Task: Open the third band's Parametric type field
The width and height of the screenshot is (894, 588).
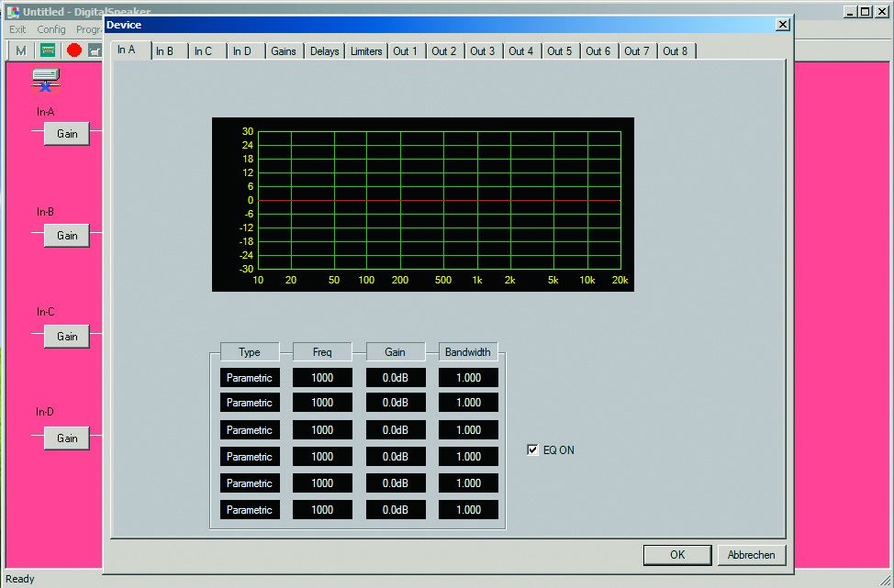Action: [x=250, y=430]
